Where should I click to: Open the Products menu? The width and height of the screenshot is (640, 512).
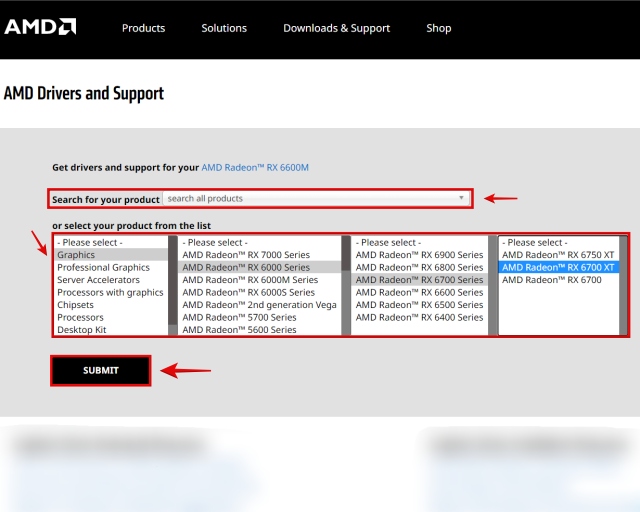143,28
